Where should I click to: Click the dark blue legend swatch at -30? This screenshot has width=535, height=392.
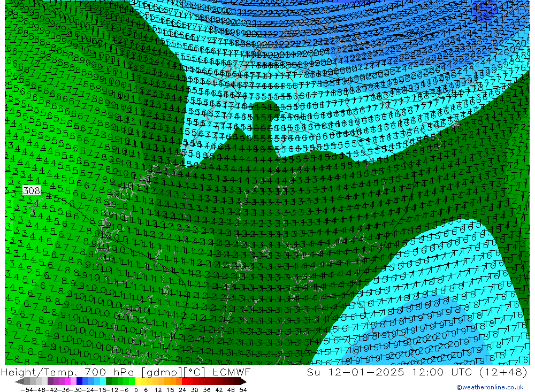(x=79, y=381)
